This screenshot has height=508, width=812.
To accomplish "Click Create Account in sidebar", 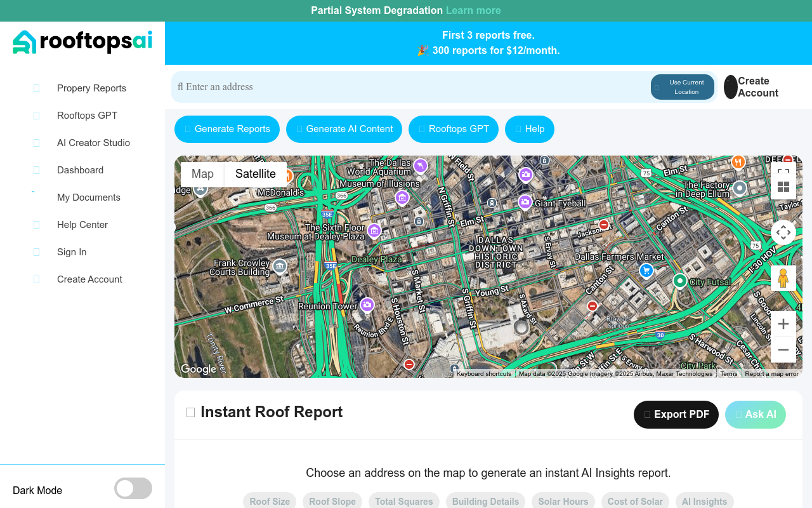I will [x=89, y=279].
